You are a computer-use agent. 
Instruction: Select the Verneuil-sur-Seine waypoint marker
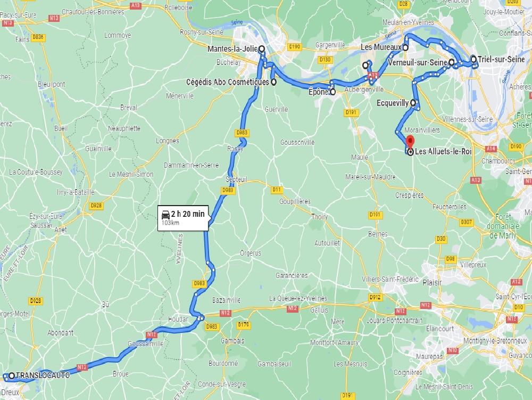pyautogui.click(x=452, y=62)
